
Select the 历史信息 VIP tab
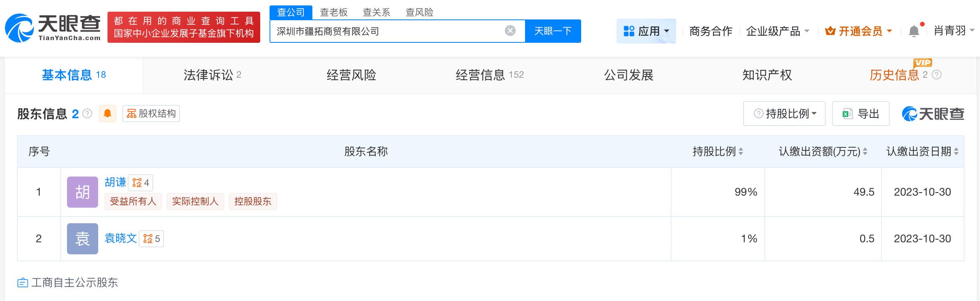(x=894, y=75)
